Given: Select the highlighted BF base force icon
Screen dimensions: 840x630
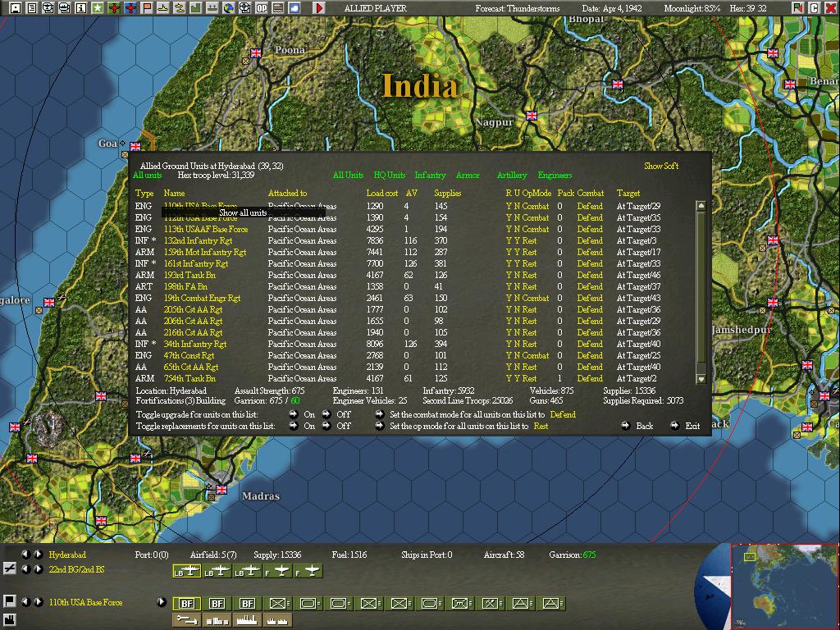Looking at the screenshot, I should 187,604.
